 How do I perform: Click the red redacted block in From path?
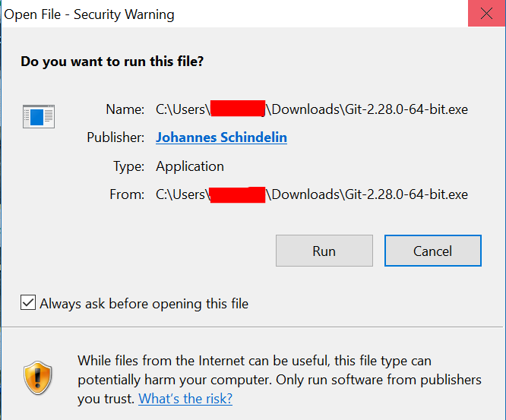(236, 194)
